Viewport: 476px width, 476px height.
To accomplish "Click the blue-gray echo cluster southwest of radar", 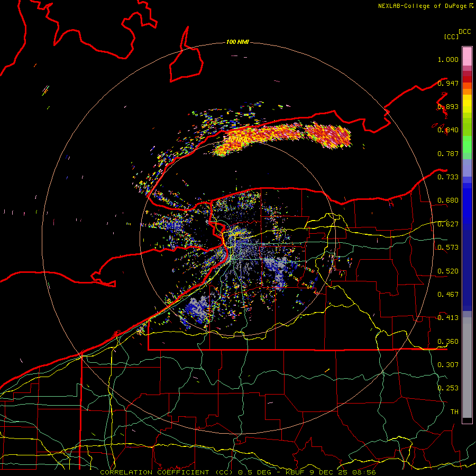I will [197, 309].
